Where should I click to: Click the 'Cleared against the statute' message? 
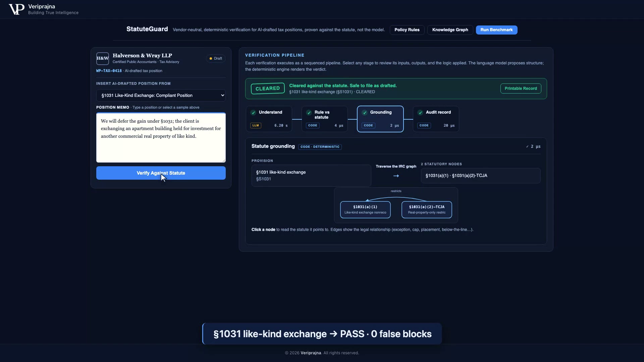pos(343,85)
